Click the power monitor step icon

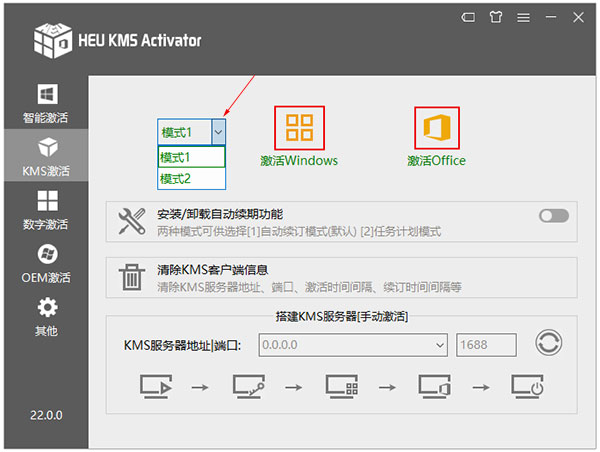click(526, 385)
